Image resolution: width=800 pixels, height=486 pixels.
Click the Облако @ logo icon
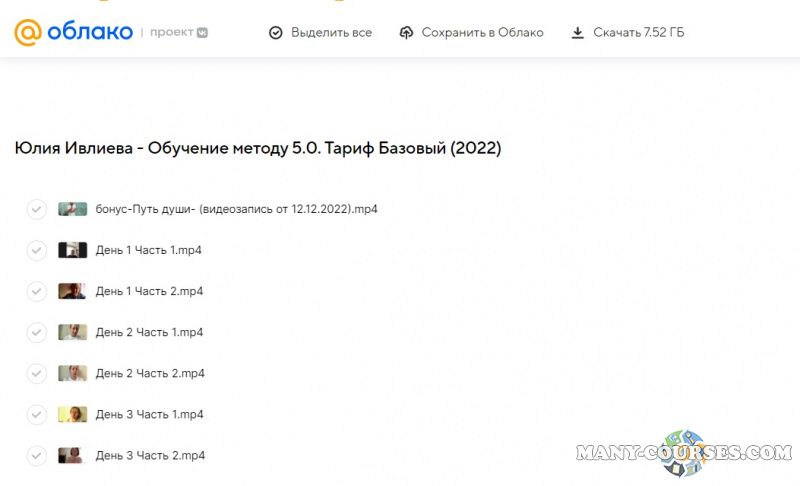point(28,32)
